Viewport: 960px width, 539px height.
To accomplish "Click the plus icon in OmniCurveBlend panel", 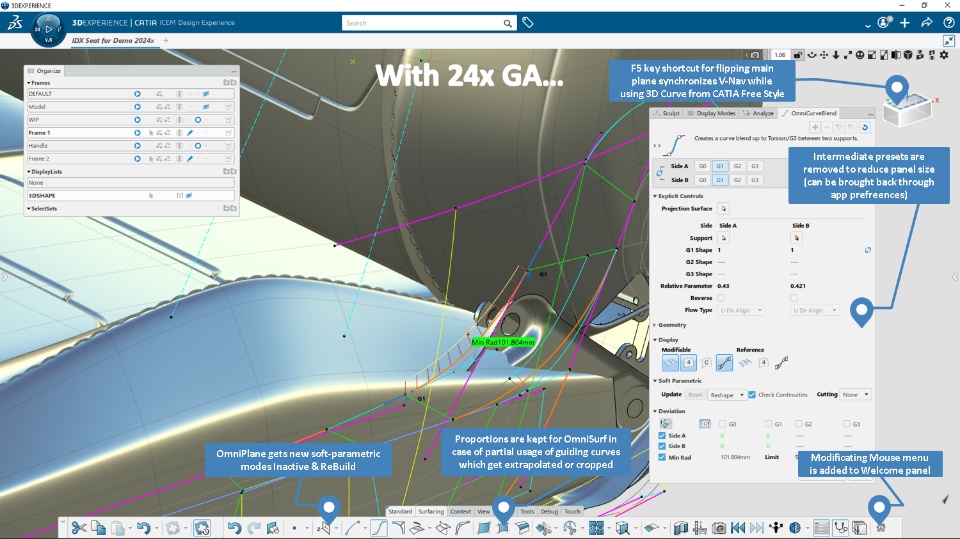I will click(815, 127).
